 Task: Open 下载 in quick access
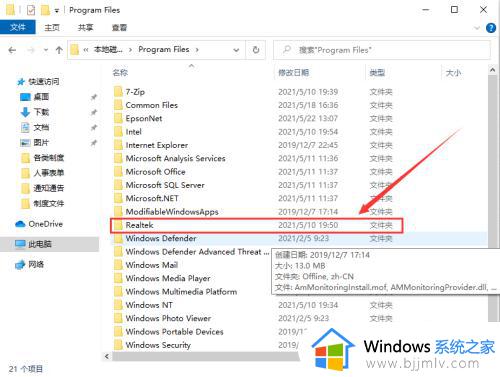pos(41,112)
